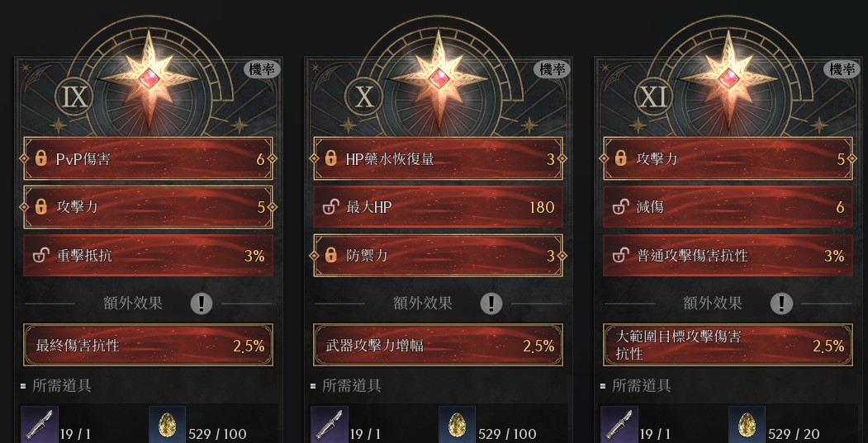The height and width of the screenshot is (443, 868).
Task: Click the golden egg item in panel X
Action: [x=457, y=425]
